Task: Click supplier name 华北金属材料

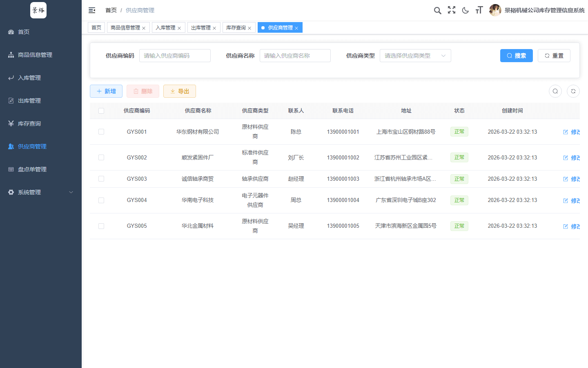Action: tap(198, 226)
